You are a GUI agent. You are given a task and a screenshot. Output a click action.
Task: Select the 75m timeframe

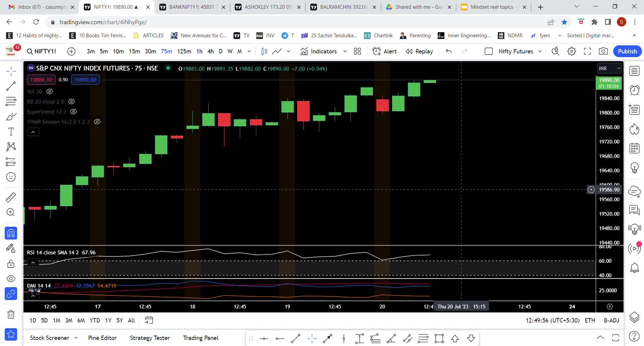(166, 51)
